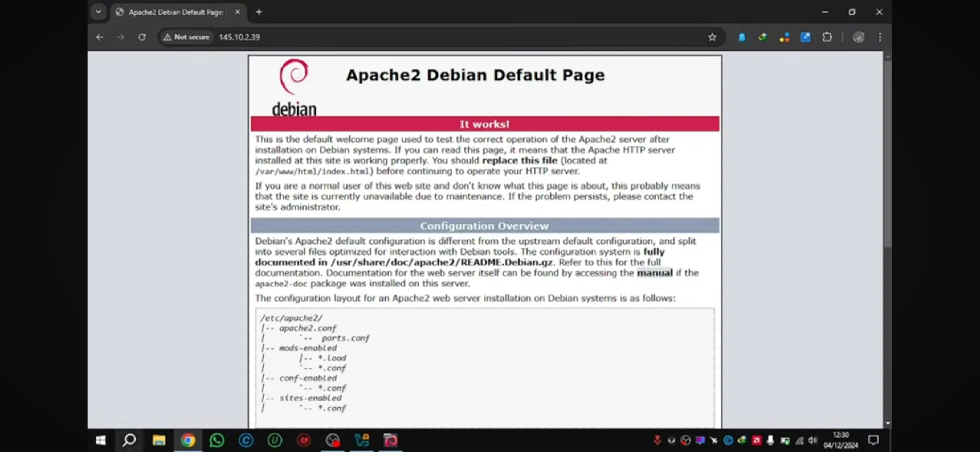This screenshot has height=452, width=980.
Task: Click the conf-enabled line in the tree
Action: coord(307,379)
